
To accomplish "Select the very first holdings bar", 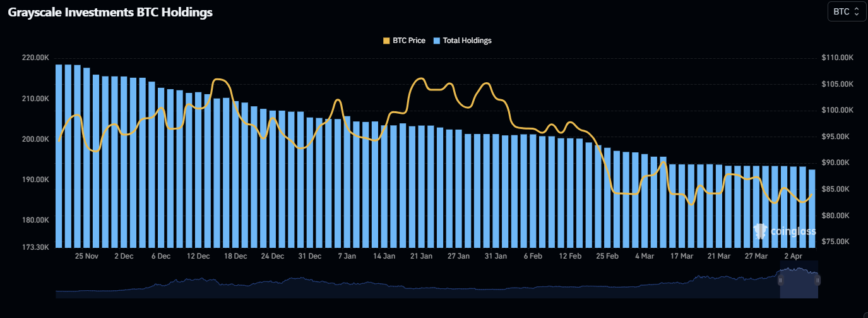I will (59, 156).
